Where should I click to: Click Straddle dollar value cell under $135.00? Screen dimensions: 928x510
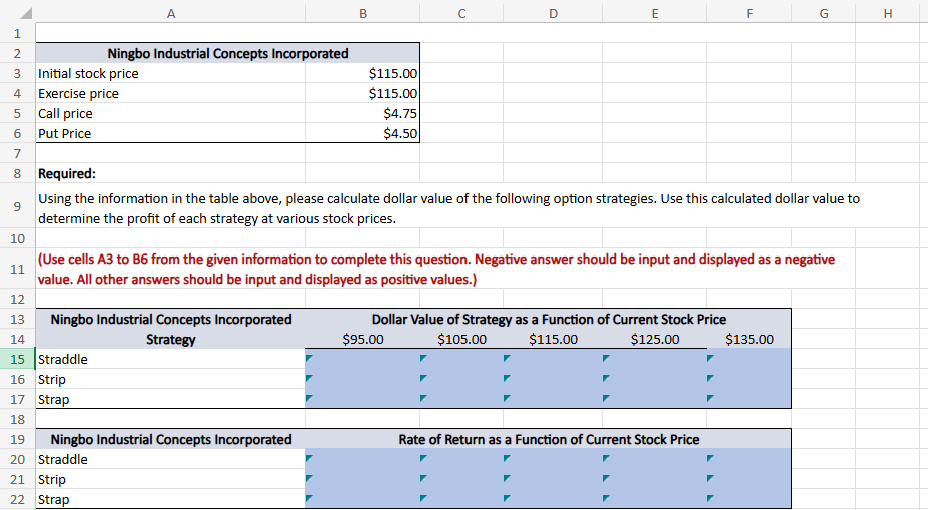(x=749, y=359)
